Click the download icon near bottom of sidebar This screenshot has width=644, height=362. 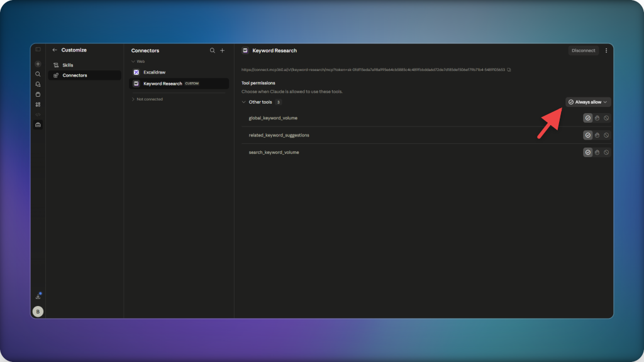click(x=38, y=297)
